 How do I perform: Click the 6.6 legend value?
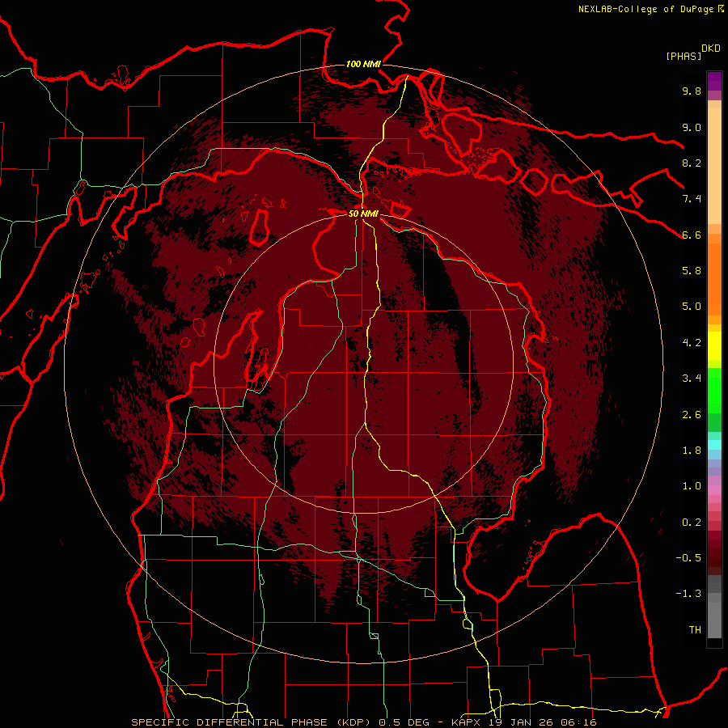pyautogui.click(x=692, y=235)
